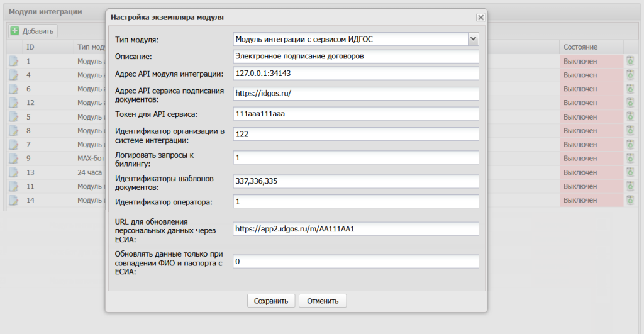Click document templates field 337,336,335
Screen dimensions: 644x334
pos(356,181)
